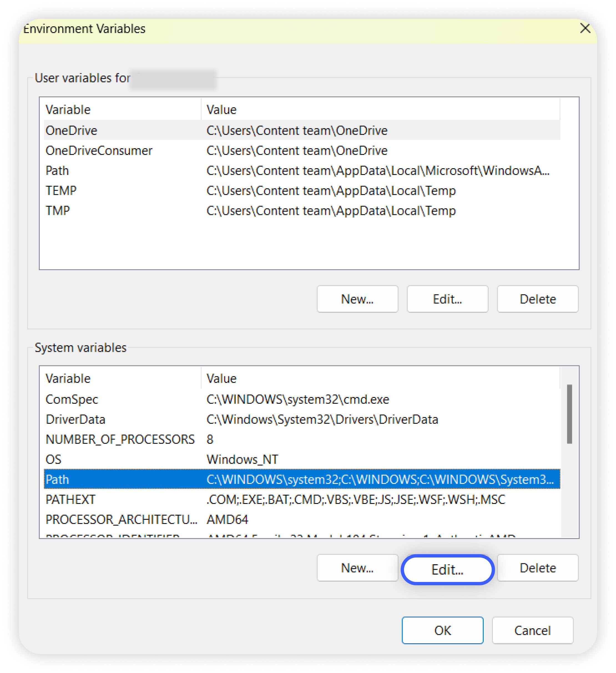Click the system variables scrollbar thumb

tap(569, 414)
